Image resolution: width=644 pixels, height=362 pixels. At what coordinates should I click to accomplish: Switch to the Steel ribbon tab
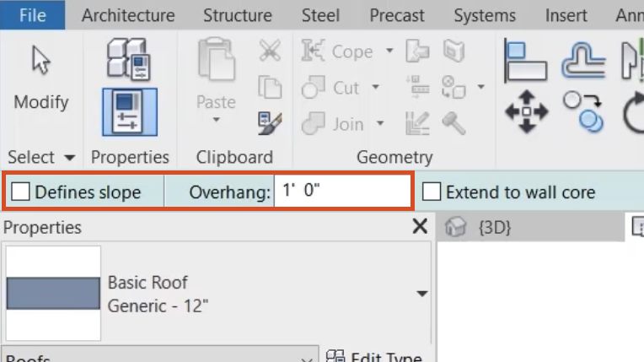(x=320, y=16)
